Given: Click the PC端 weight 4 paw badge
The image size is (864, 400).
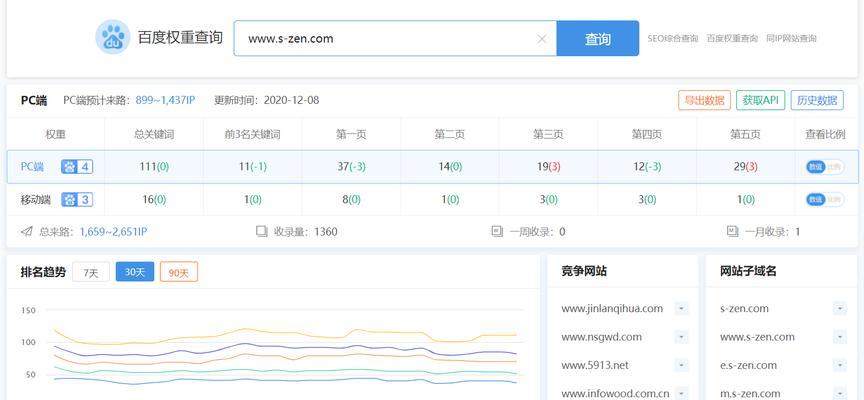Looking at the screenshot, I should (77, 166).
